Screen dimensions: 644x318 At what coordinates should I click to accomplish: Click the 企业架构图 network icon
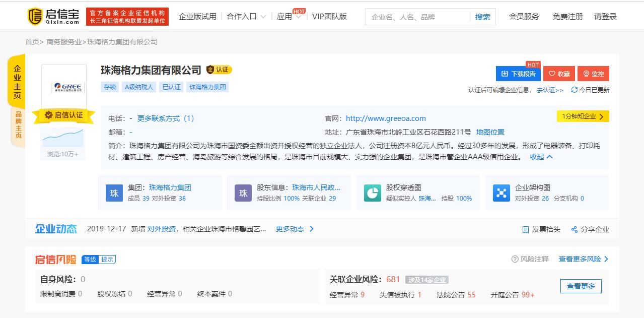point(502,193)
